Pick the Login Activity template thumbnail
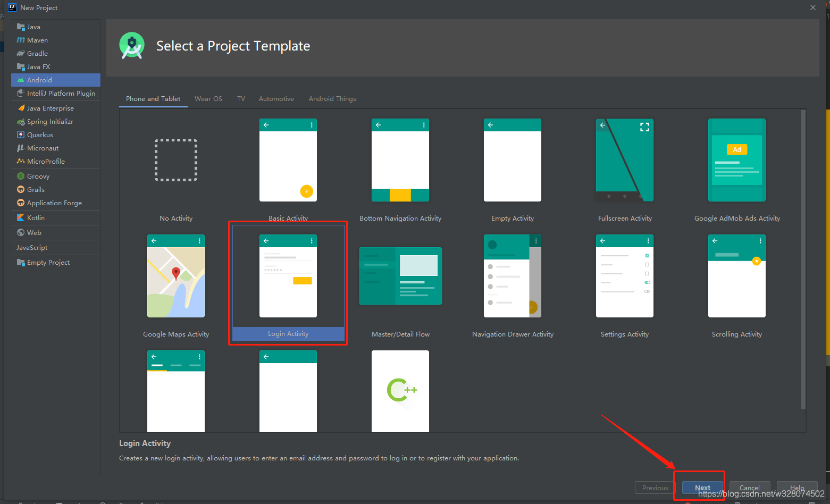 (288, 276)
